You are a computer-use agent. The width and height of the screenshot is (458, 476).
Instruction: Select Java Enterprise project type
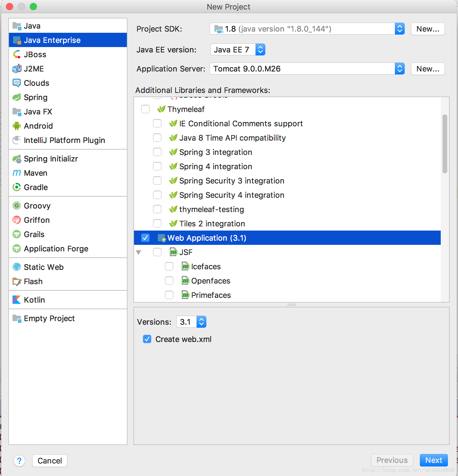(68, 40)
